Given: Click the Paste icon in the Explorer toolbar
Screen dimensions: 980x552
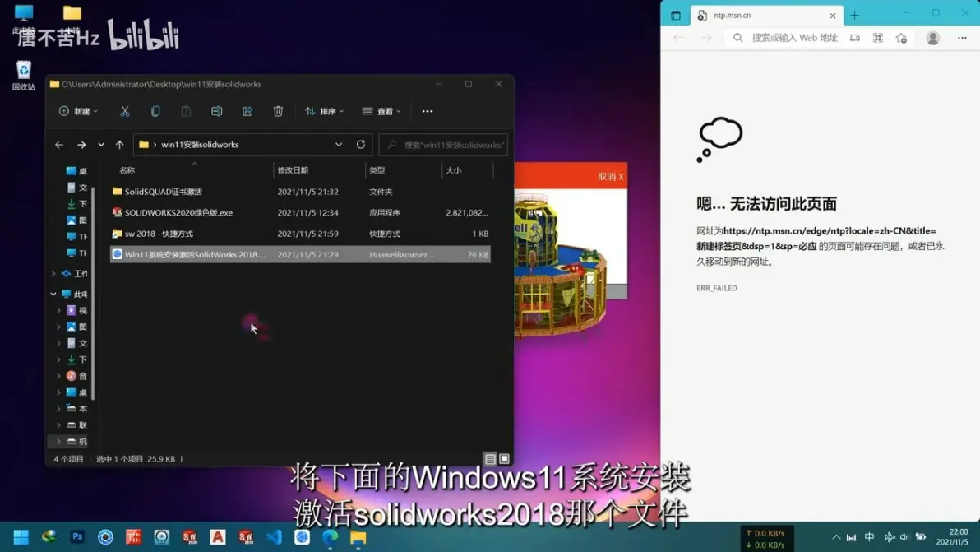Looking at the screenshot, I should pyautogui.click(x=185, y=111).
